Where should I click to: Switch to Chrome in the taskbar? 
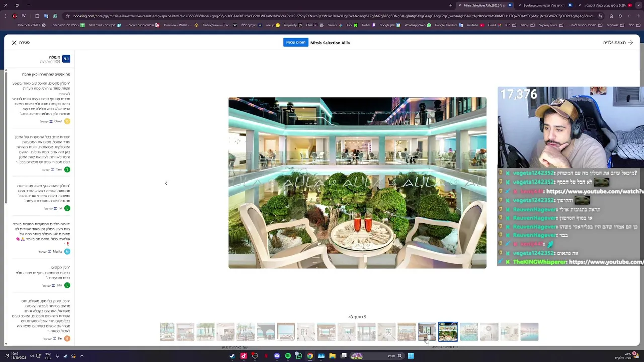coord(310,356)
